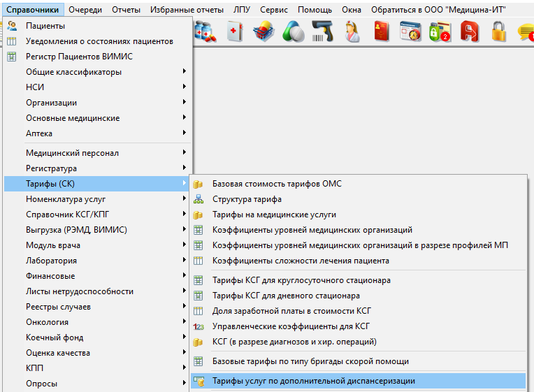Click the shopping basket toolbar icon
This screenshot has width=534, height=392.
click(x=264, y=31)
